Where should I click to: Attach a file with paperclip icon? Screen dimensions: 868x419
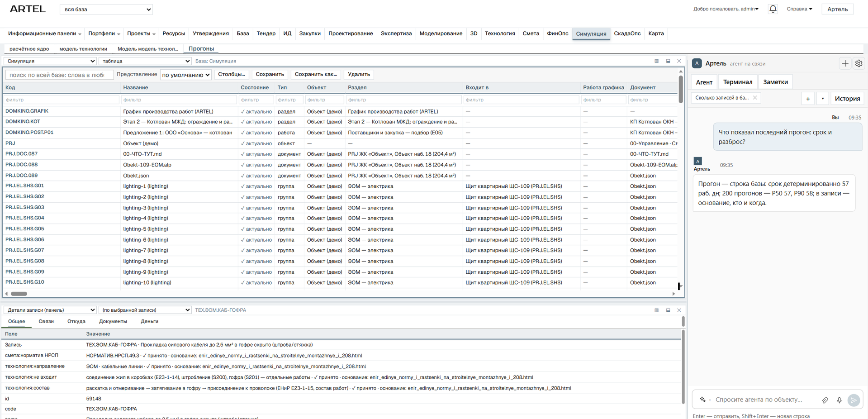[825, 400]
